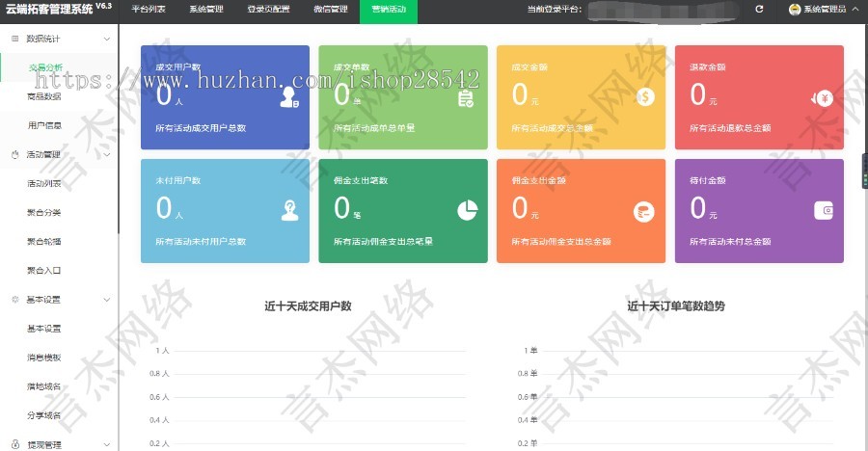Open the 系统管理员 dropdown arrow
This screenshot has width=868, height=451.
855,9
